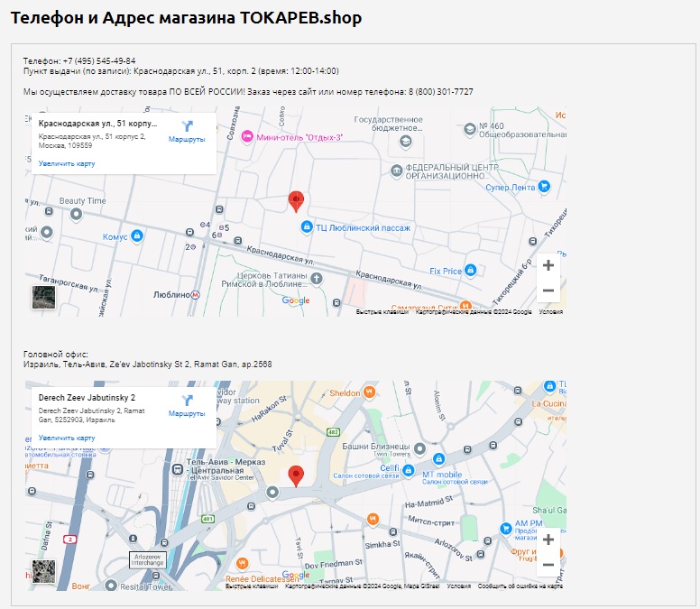Open routes (Маршруты) in Moscow map card
This screenshot has width=700, height=609.
click(x=187, y=132)
